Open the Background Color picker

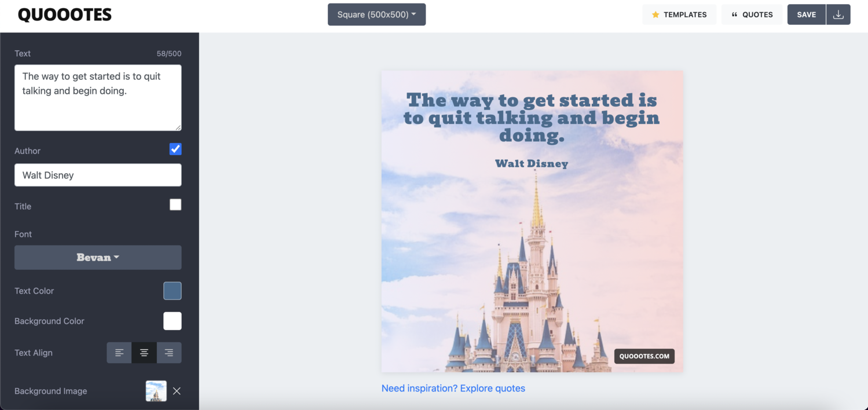(x=172, y=321)
